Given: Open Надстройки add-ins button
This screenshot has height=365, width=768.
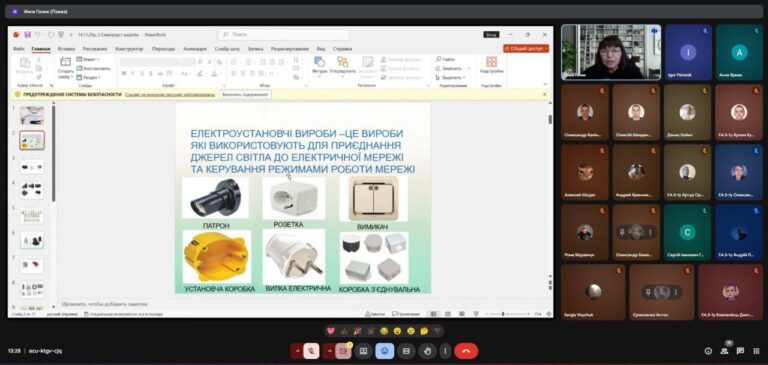Looking at the screenshot, I should (491, 65).
